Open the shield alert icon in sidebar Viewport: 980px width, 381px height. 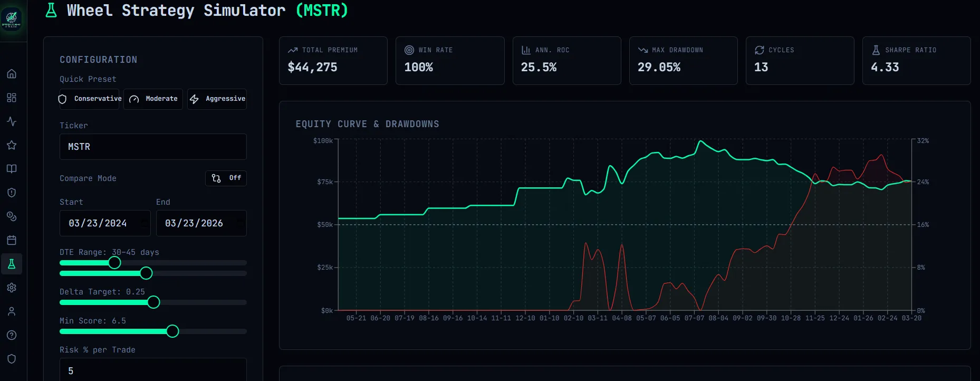(12, 193)
